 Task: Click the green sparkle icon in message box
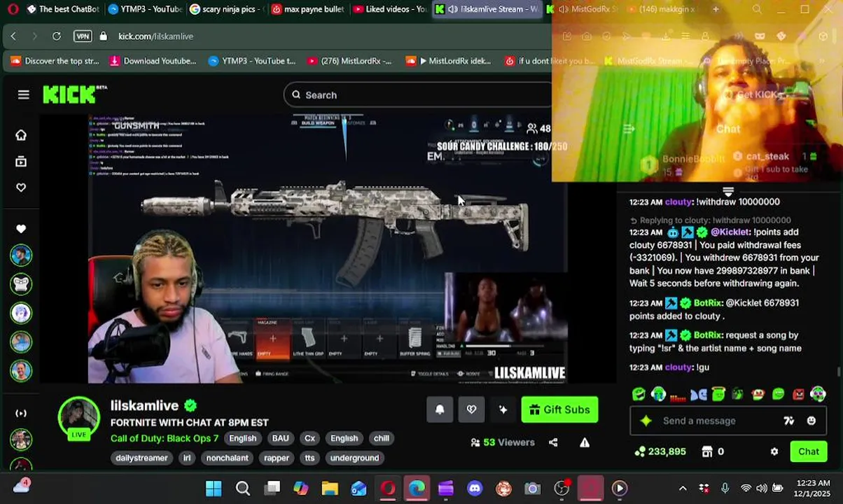coord(646,421)
